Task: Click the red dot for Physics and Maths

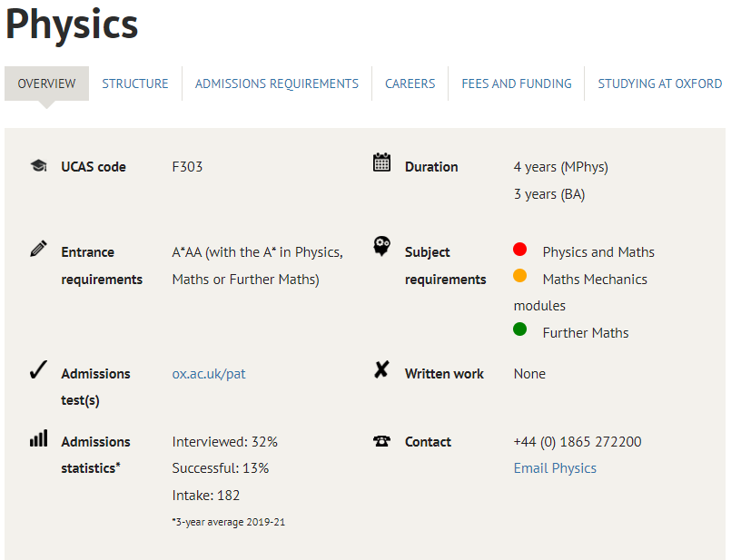Action: coord(519,250)
